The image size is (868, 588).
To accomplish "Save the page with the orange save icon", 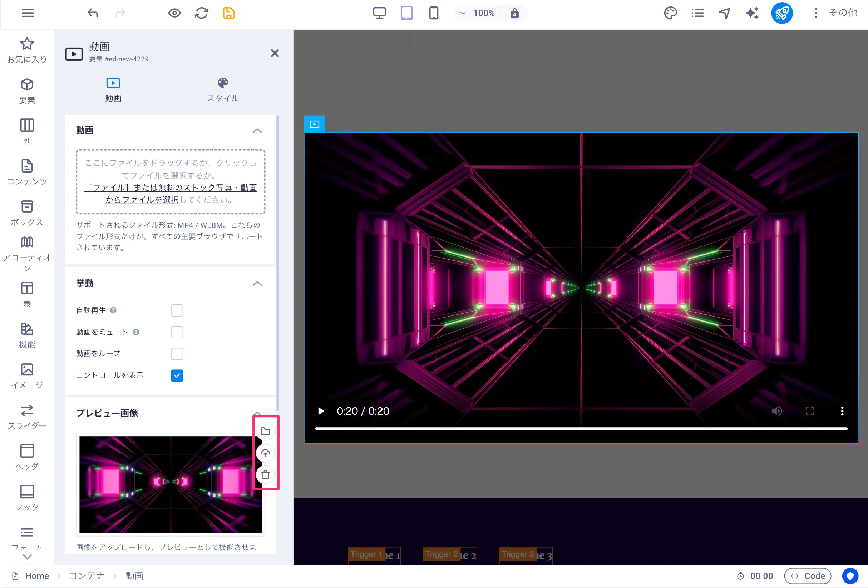I will pyautogui.click(x=228, y=13).
